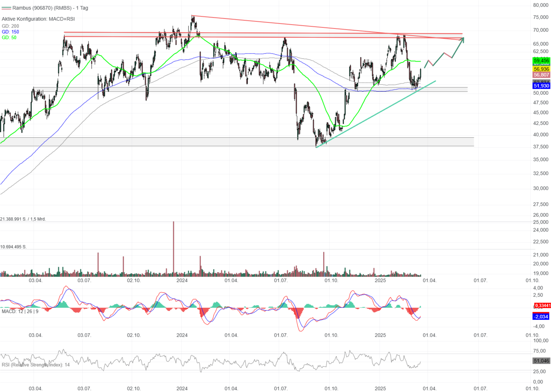
Task: Click 2025 on the MACD panel date axis
Action: coord(380,335)
